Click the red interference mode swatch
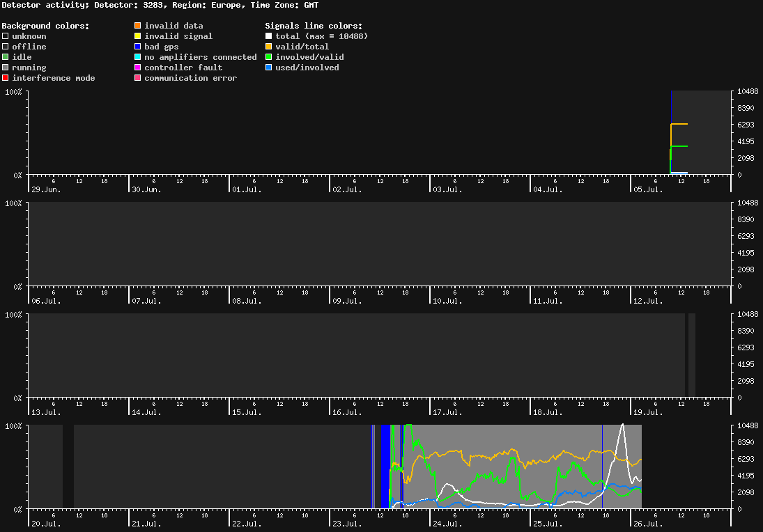Image resolution: width=763 pixels, height=532 pixels. pos(6,78)
